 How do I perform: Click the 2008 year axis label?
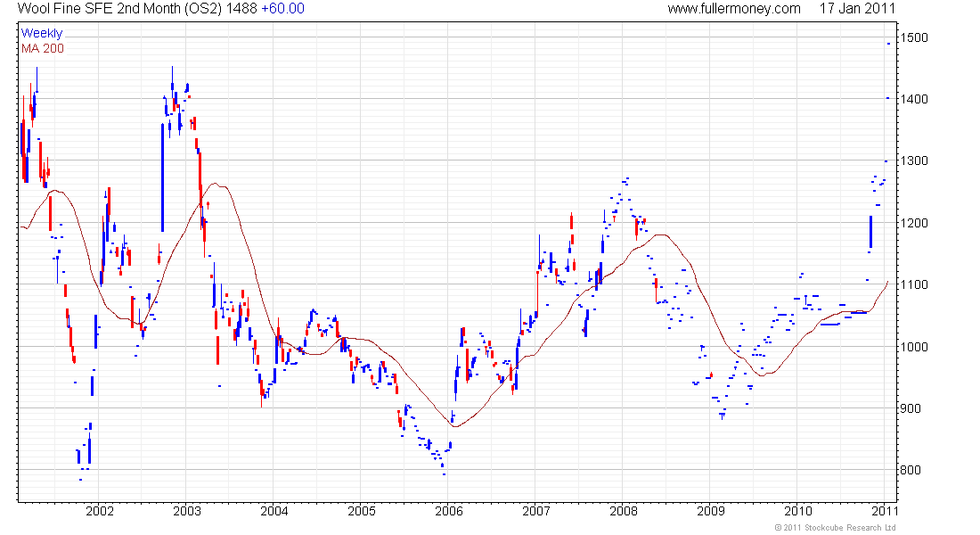(x=623, y=511)
